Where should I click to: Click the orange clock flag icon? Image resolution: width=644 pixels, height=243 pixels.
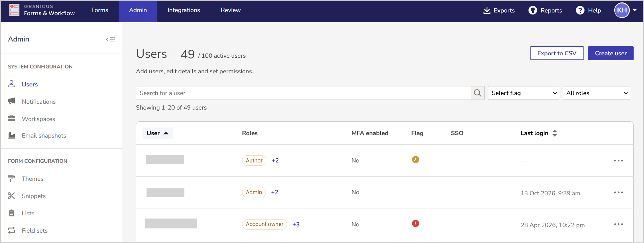(x=415, y=159)
